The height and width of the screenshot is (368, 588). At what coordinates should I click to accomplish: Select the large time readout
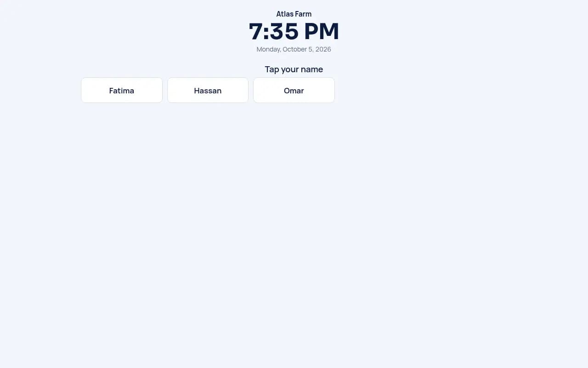[294, 31]
